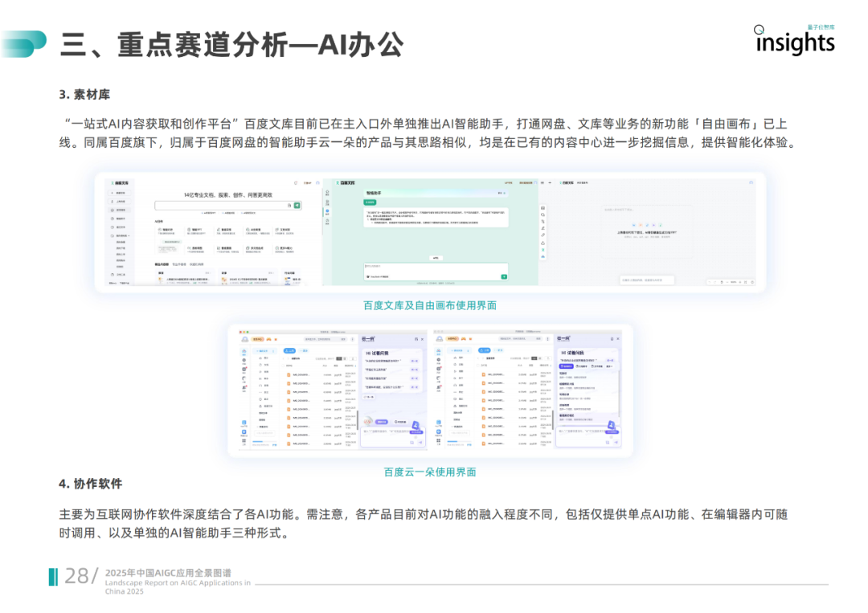The image size is (868, 613).
Task: Click the green search button beside the search box
Action: click(297, 205)
